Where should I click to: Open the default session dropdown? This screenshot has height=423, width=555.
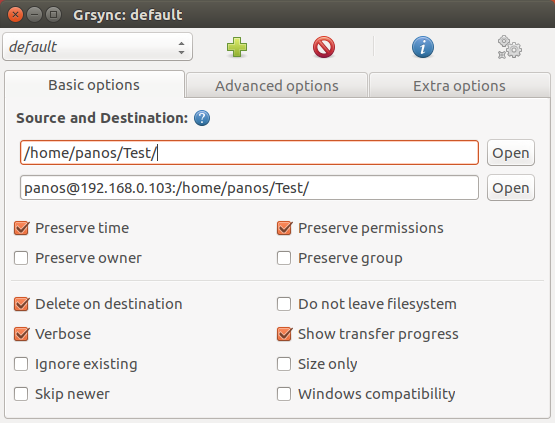point(97,47)
